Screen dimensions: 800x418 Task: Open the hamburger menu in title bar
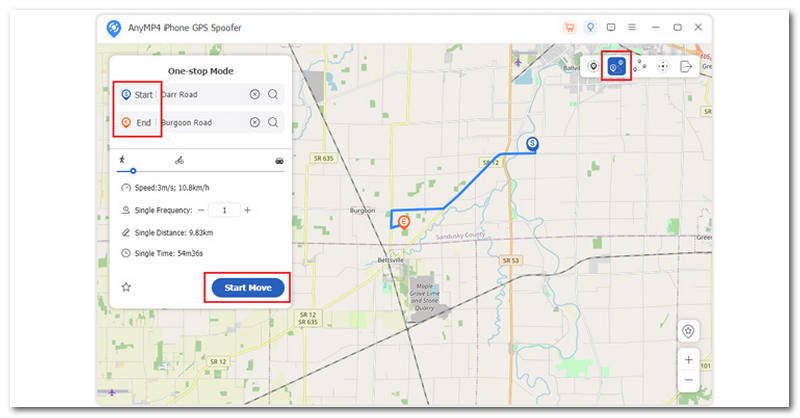tap(632, 28)
